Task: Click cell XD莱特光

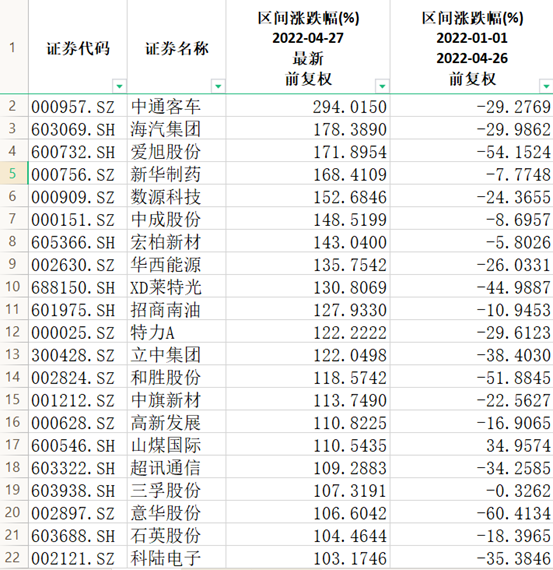Action: coord(177,287)
